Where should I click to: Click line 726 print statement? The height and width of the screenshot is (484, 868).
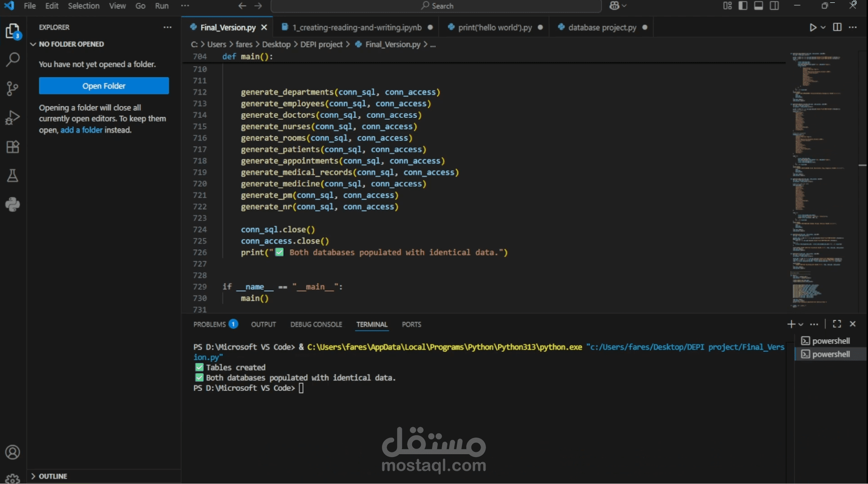pyautogui.click(x=374, y=252)
